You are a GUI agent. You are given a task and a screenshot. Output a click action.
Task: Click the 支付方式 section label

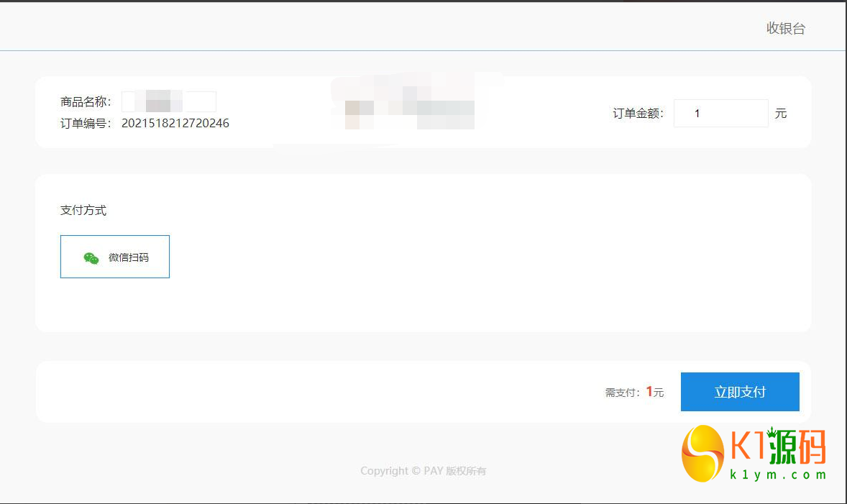[x=83, y=210]
